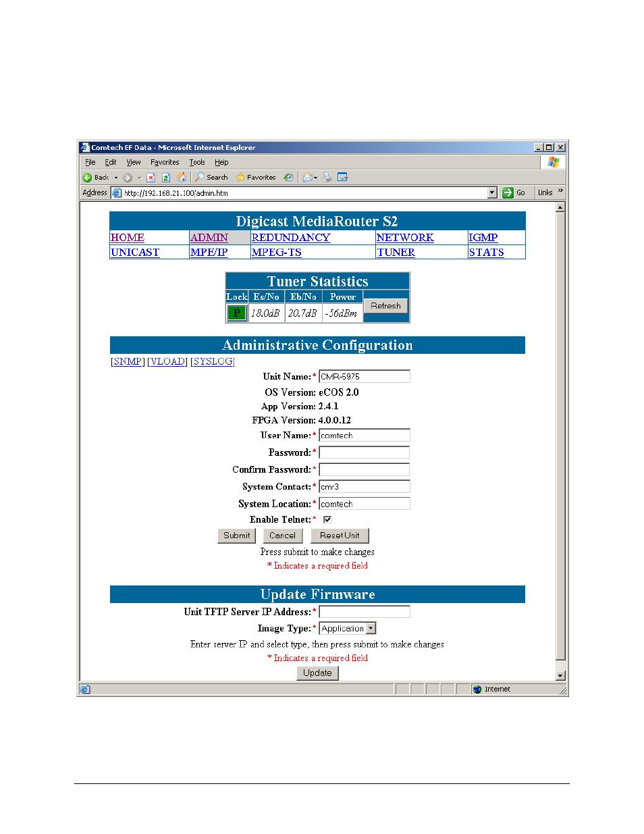Open the View menu
644x834 pixels.
[134, 163]
